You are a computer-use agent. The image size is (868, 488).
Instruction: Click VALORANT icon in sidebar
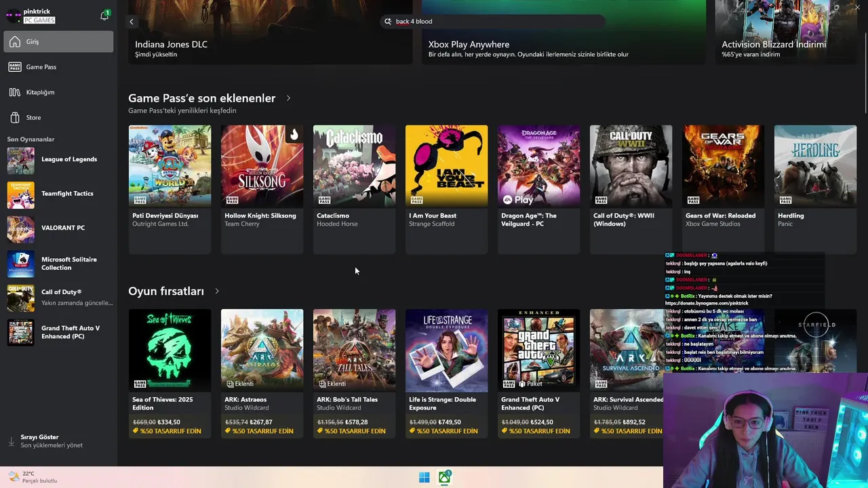(20, 229)
